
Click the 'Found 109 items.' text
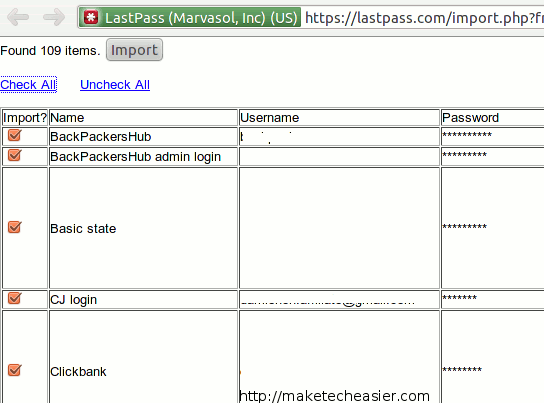pos(50,51)
